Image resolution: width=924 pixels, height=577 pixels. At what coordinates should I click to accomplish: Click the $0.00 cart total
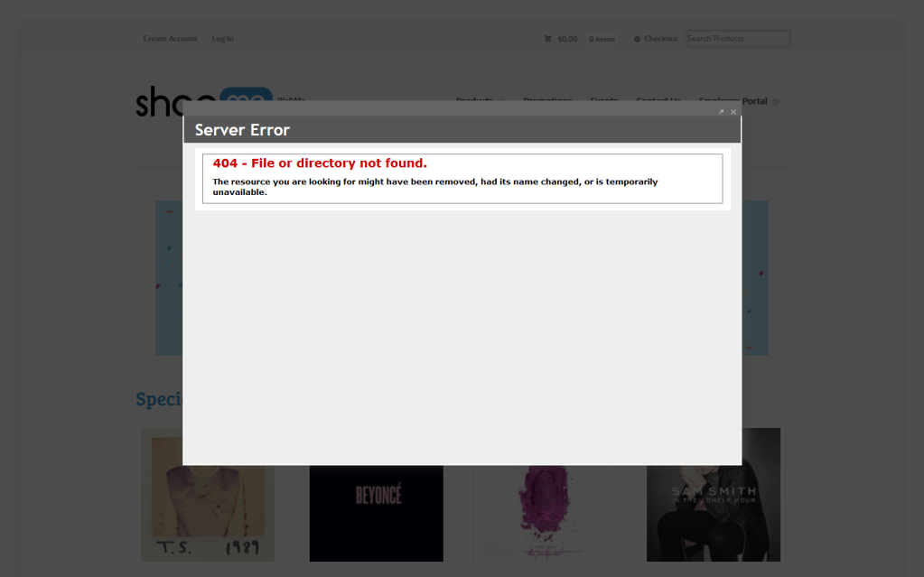click(567, 39)
